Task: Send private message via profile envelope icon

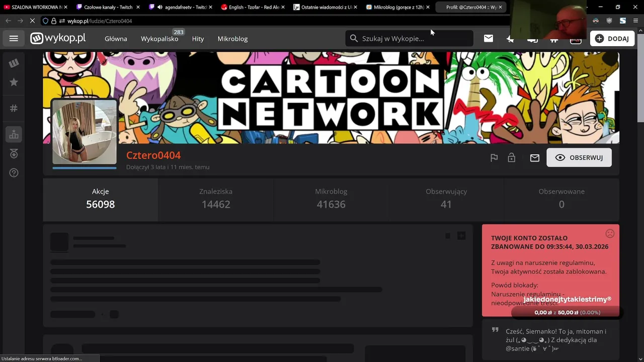Action: [x=535, y=158]
